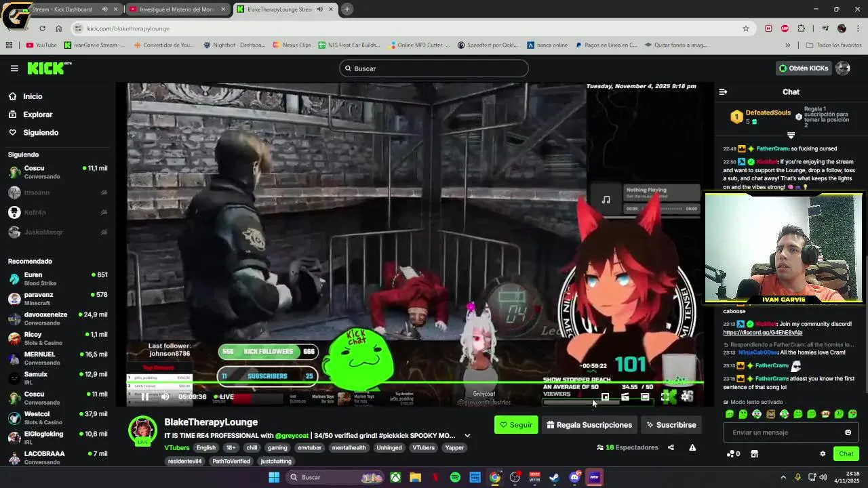The image size is (868, 488).
Task: Mute the BlakeTherapyLounge tab audio icon
Action: click(x=319, y=9)
